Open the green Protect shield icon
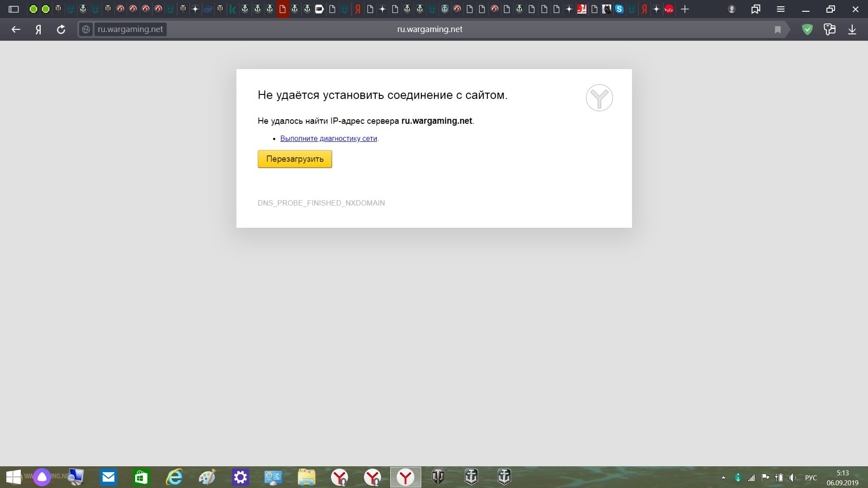The height and width of the screenshot is (488, 868). (x=807, y=29)
